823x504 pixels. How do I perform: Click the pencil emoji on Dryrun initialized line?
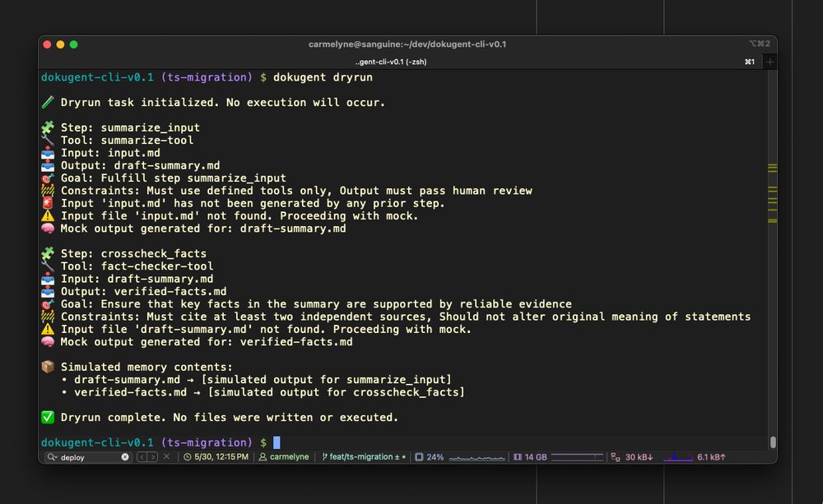tap(48, 102)
